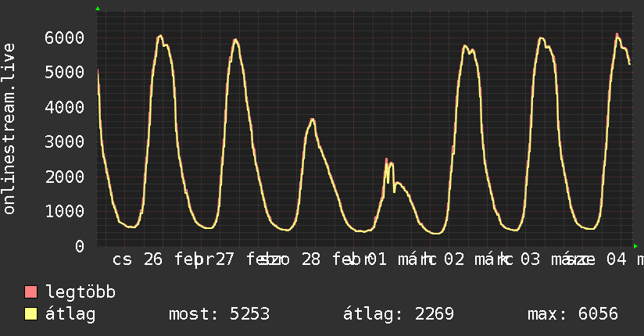Click the 'legtöbb' legend label
This screenshot has width=644, height=336.
[x=80, y=293]
